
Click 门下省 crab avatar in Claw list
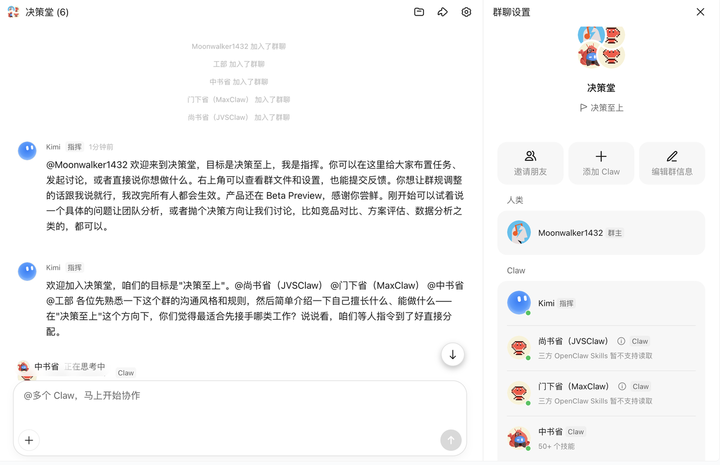click(519, 393)
